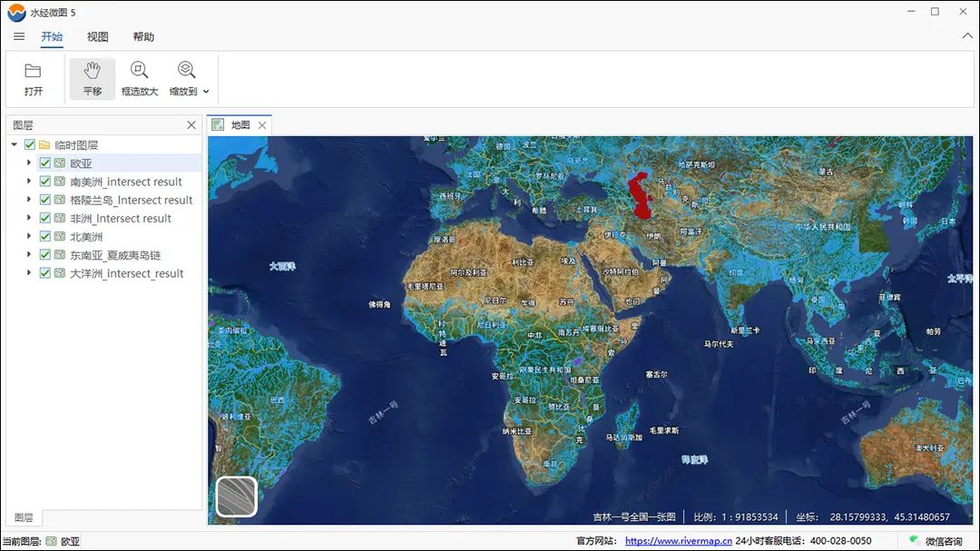Select the 大洋洲_intersect_result layer name

pos(127,273)
